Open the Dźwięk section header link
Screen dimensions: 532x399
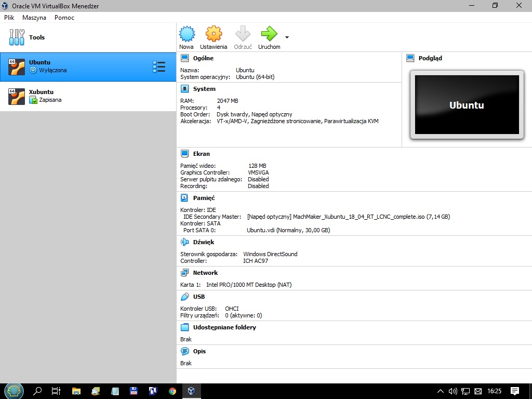pyautogui.click(x=204, y=242)
